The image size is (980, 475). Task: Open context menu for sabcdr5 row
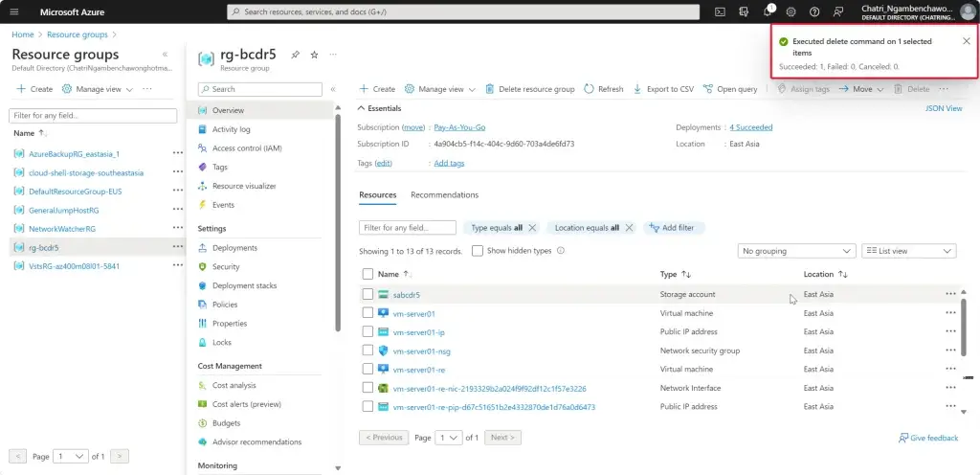click(950, 294)
